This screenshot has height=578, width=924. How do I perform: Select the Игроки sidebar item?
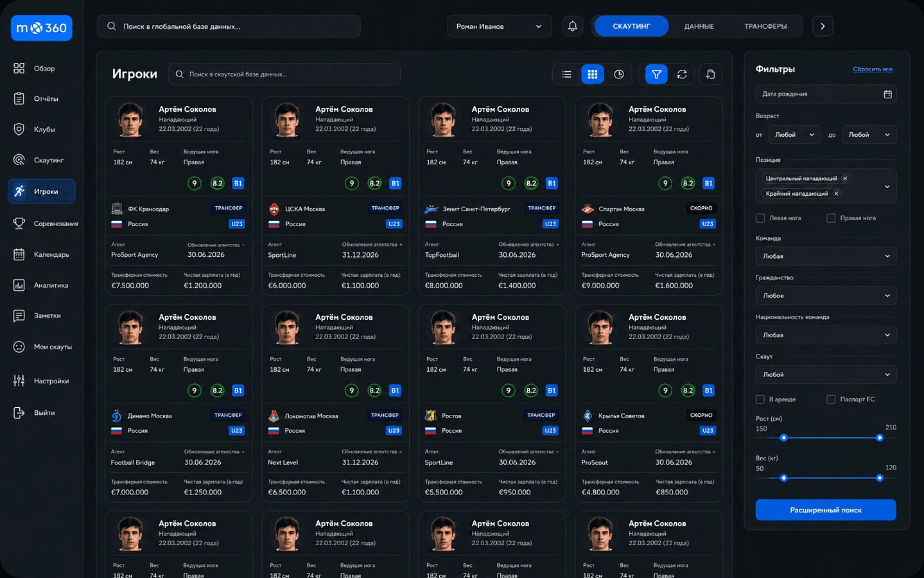coord(42,191)
